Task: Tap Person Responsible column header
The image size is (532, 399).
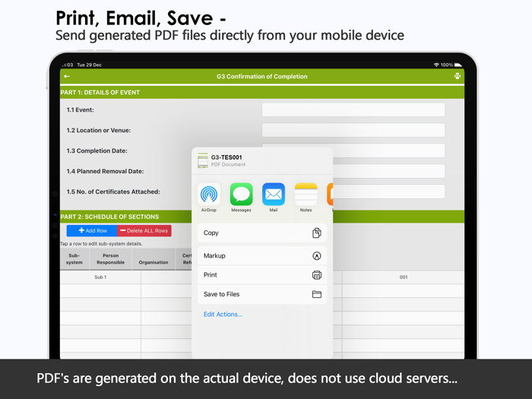Action: pos(111,259)
